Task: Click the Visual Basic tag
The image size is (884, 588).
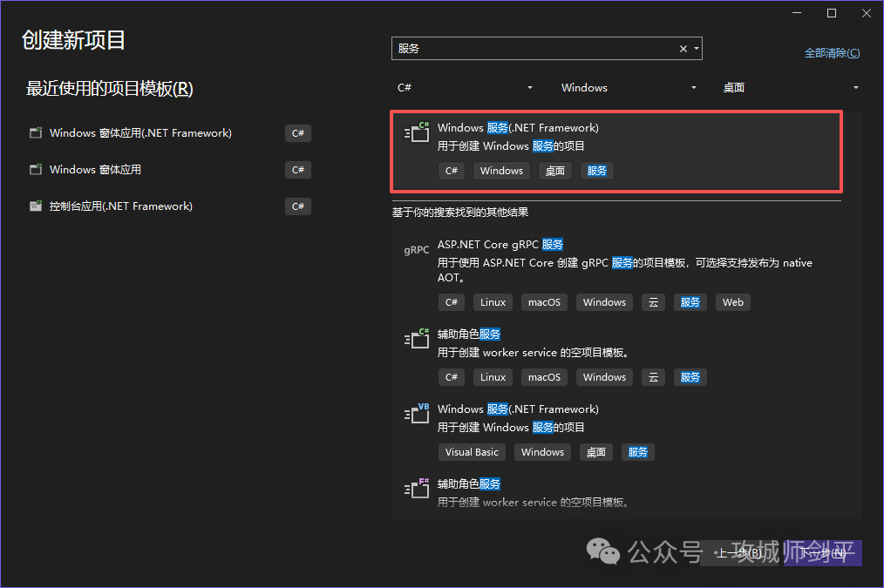Action: [472, 452]
